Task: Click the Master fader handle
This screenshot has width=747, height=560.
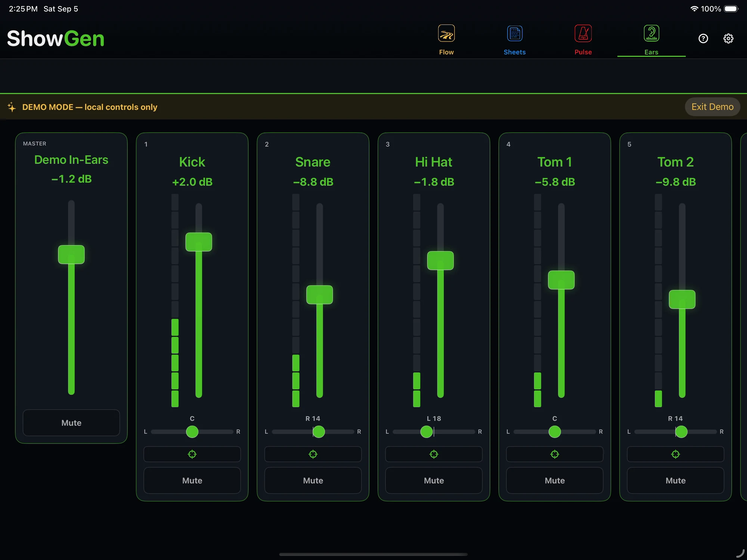Action: [x=71, y=255]
